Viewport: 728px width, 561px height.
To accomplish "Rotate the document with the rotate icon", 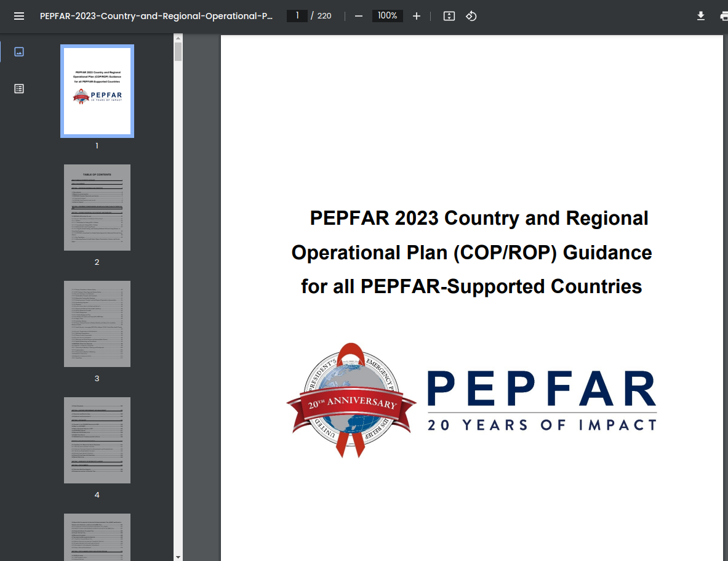I will click(x=471, y=16).
